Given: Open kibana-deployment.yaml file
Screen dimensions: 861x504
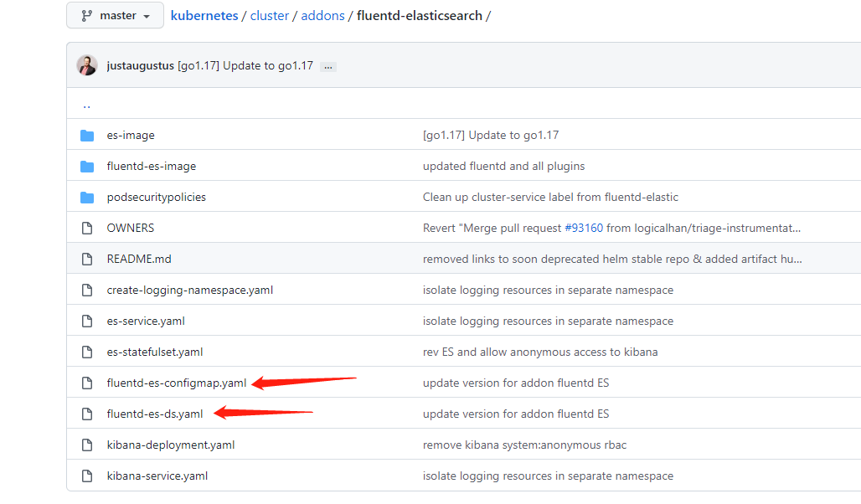Looking at the screenshot, I should 171,445.
